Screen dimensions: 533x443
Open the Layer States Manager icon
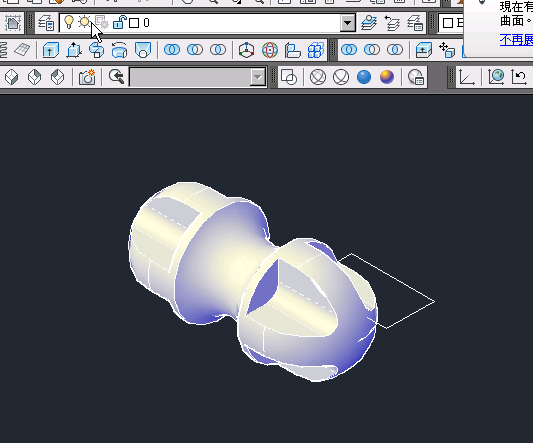pyautogui.click(x=415, y=23)
